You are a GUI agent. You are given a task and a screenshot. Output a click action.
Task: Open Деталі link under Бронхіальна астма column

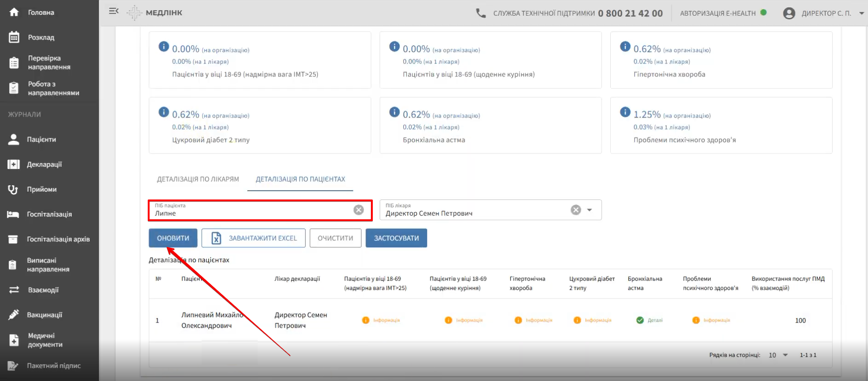pos(649,320)
